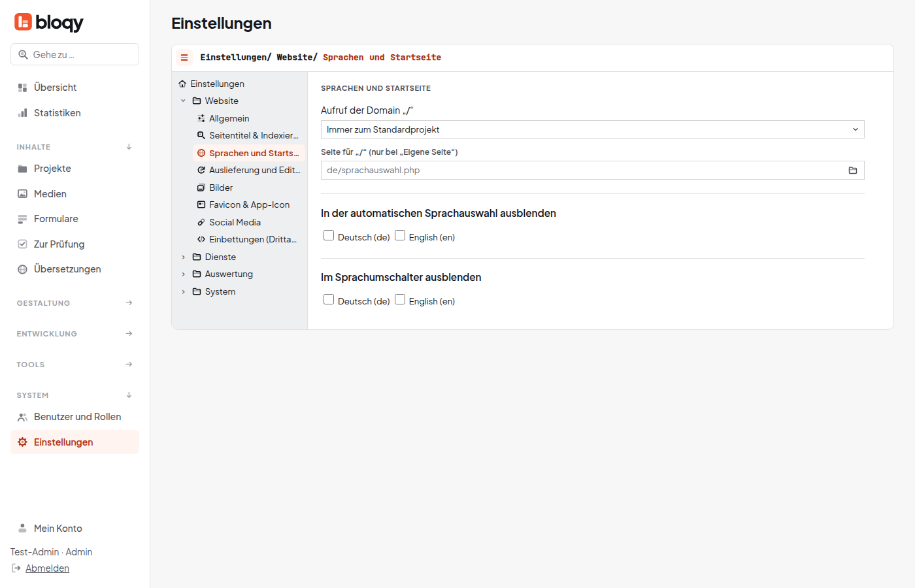Check English (en) under automatische Sprachauswahl
The height and width of the screenshot is (588, 915).
pos(400,235)
